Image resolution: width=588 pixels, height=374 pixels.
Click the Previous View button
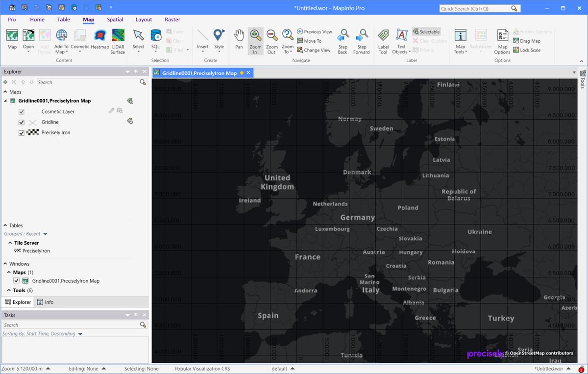tap(314, 31)
